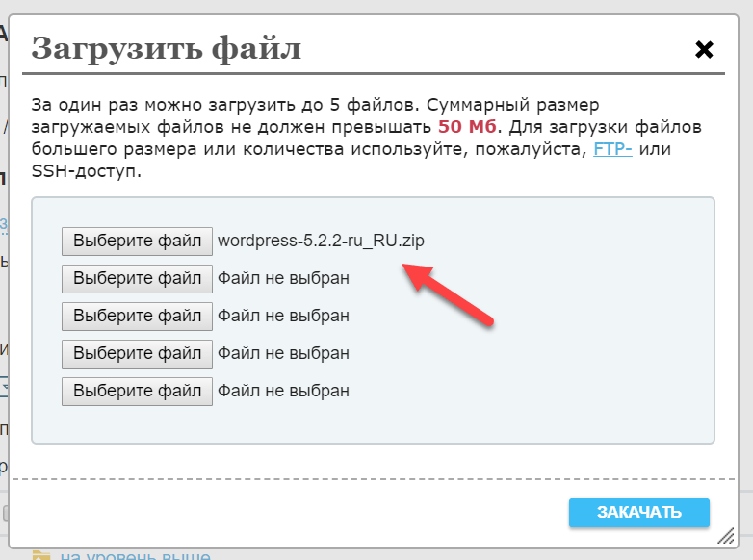
Task: Close the Загрузить файл dialog
Action: 704,49
